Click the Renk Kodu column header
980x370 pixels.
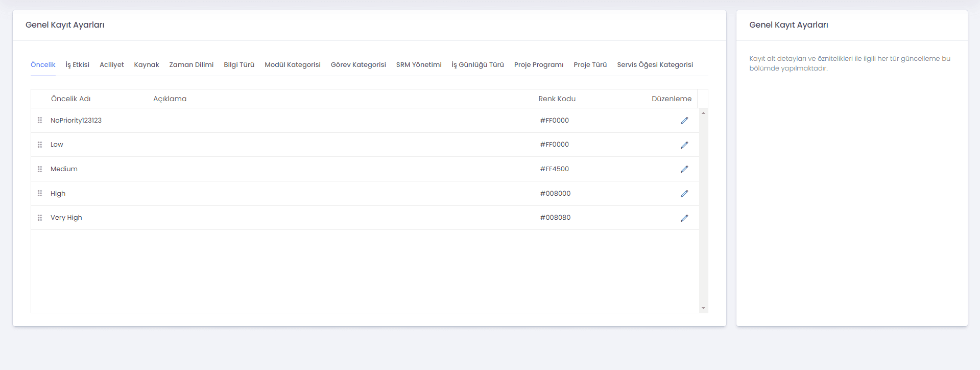[557, 99]
